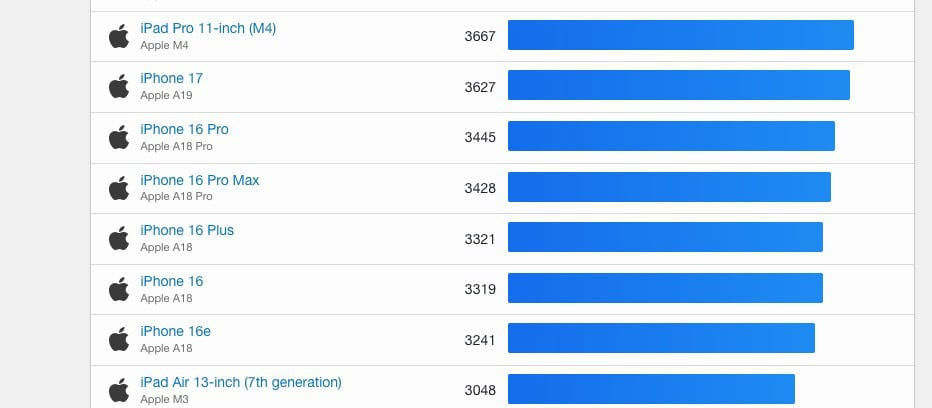
Task: Click the blue bar for score 3048
Action: point(651,389)
